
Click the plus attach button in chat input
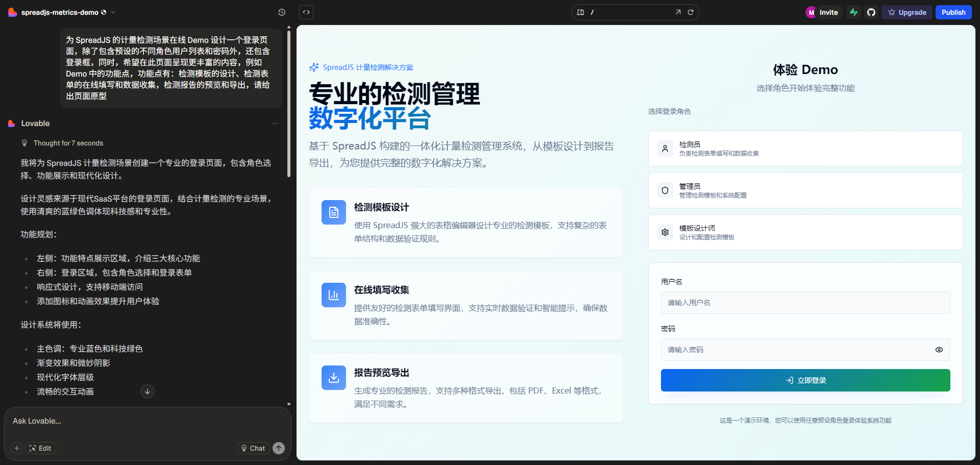[x=17, y=448]
